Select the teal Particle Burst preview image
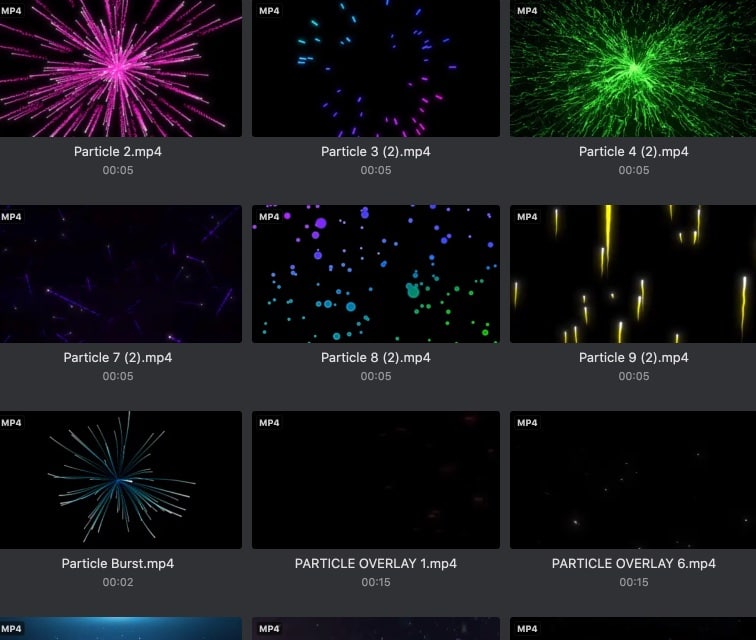 click(x=118, y=480)
